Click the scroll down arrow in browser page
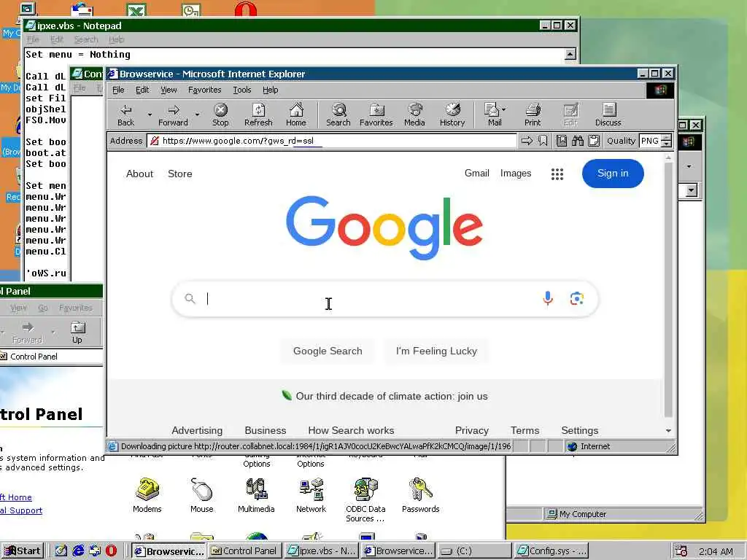The width and height of the screenshot is (747, 560). [x=668, y=430]
